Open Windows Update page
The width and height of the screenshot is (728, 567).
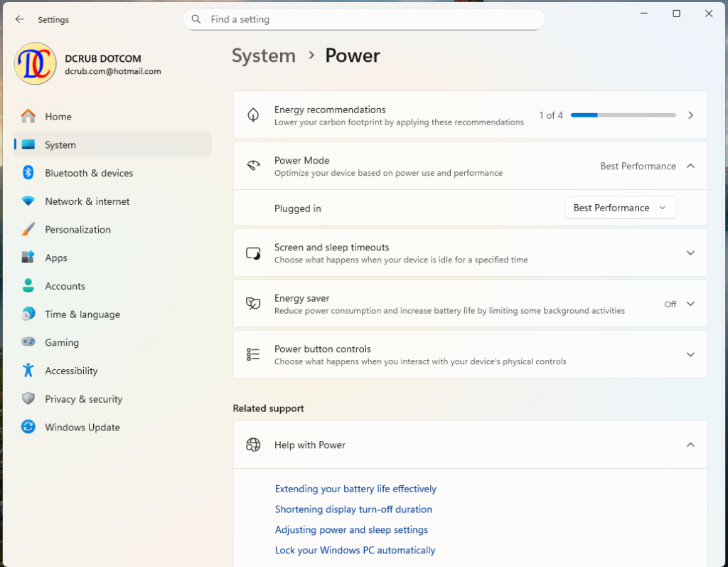click(113, 427)
